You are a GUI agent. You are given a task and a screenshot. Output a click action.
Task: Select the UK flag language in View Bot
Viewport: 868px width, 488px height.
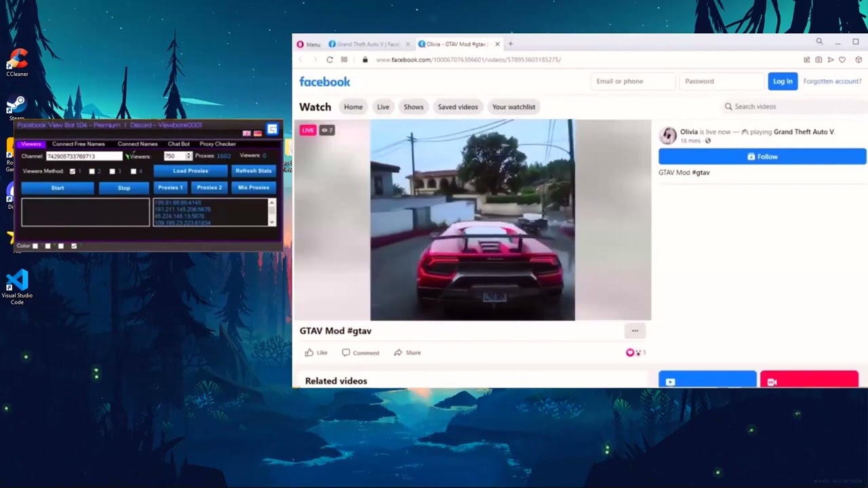pos(247,134)
